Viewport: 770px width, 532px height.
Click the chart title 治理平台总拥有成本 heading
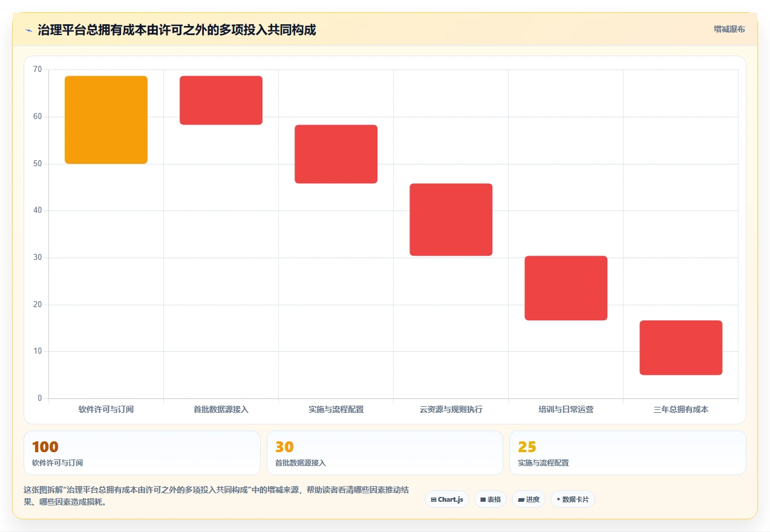click(177, 30)
